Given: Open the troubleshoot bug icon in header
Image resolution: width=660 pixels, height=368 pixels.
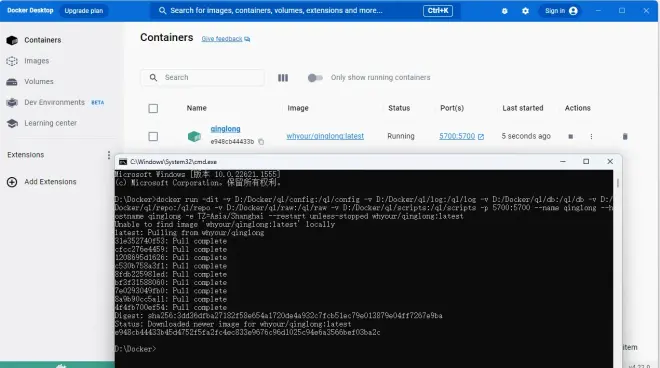Looking at the screenshot, I should click(x=504, y=11).
